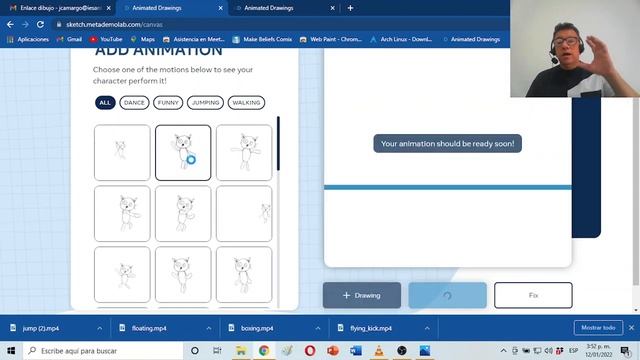Choose last motion thumbnail in third row
The image size is (640, 360).
(244, 274)
